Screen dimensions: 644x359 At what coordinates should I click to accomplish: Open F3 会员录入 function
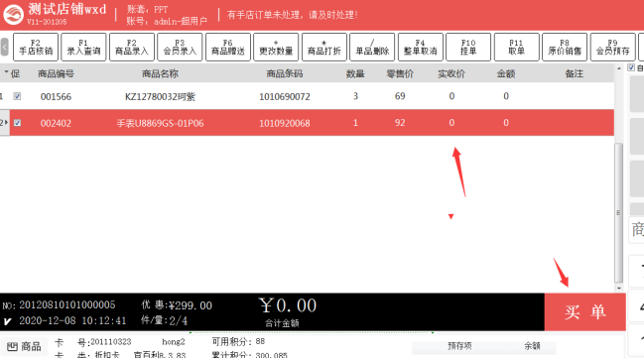180,48
